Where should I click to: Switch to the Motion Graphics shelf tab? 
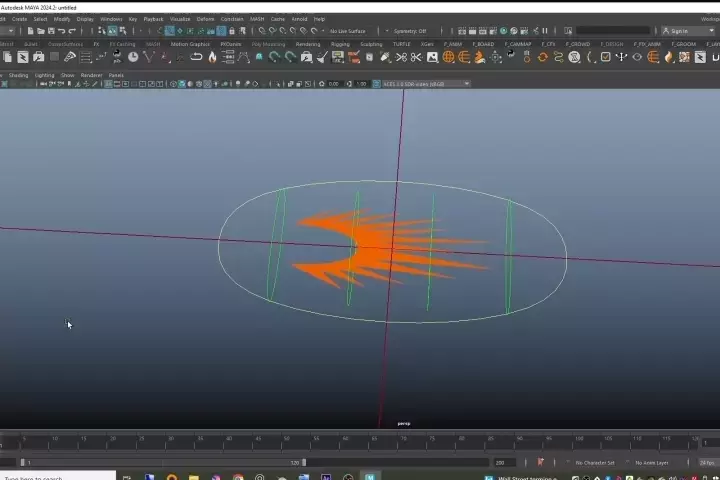click(190, 44)
